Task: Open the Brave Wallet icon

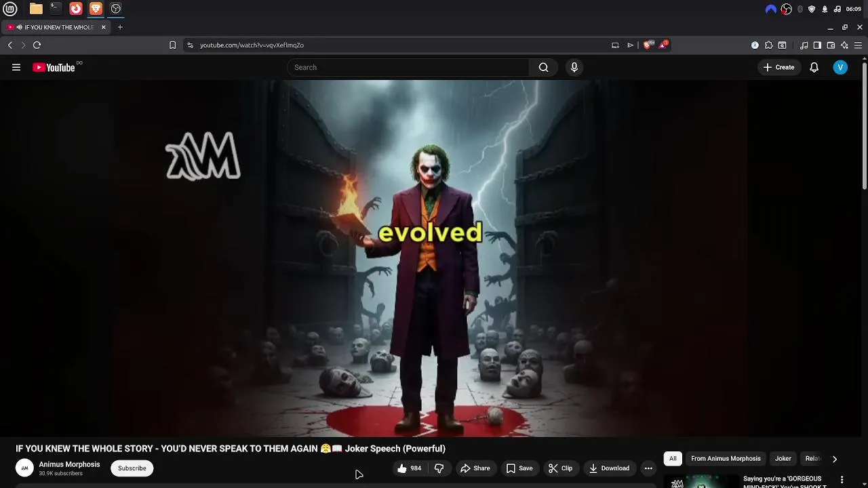Action: pos(831,45)
